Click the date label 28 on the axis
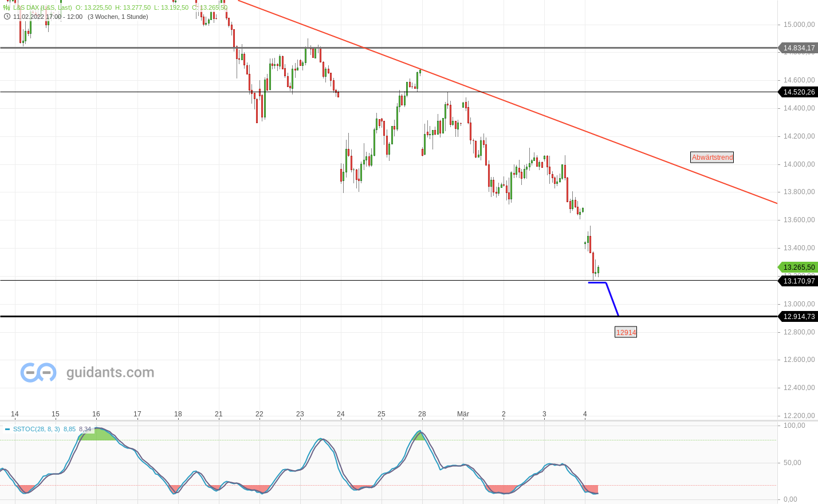818x504 pixels. click(423, 414)
